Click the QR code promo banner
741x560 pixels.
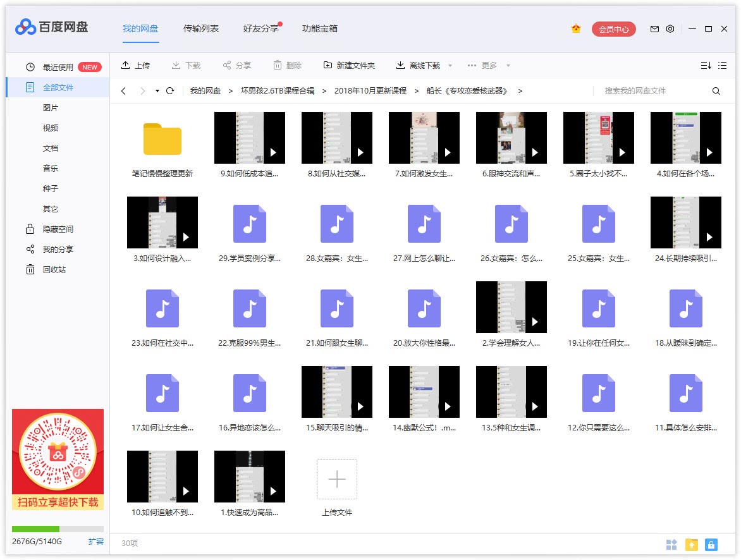tap(58, 460)
